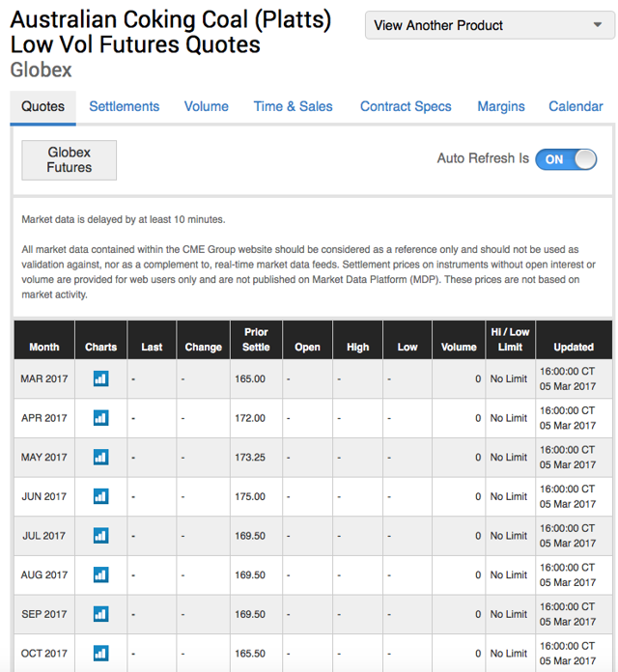The image size is (618, 672).
Task: Open the chart icon for APR 2017
Action: click(100, 418)
